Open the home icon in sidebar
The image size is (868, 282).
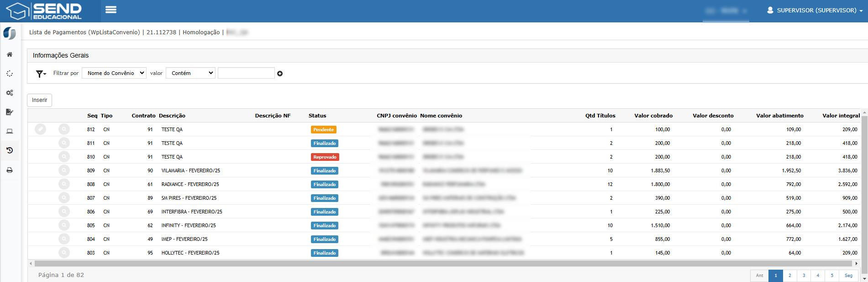click(9, 54)
